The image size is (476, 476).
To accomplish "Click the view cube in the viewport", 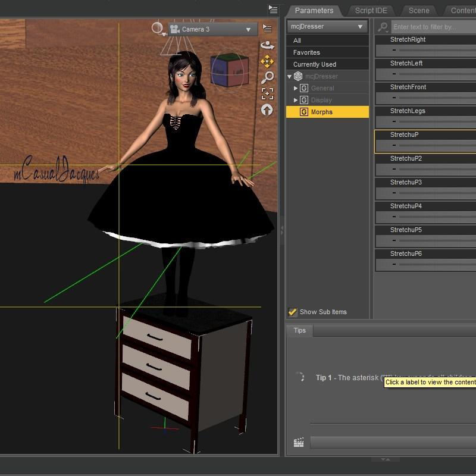I will [230, 70].
